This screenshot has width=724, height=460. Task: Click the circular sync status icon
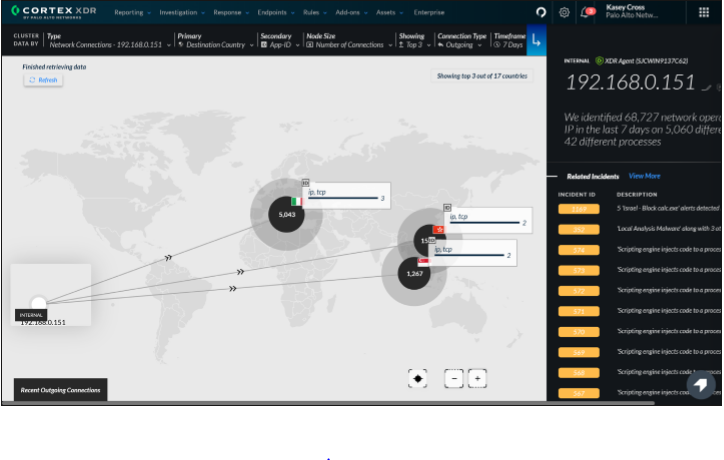541,12
